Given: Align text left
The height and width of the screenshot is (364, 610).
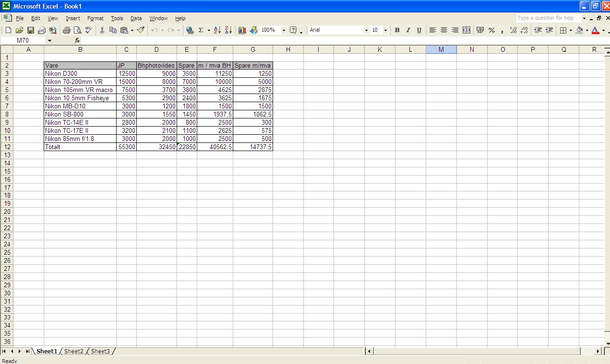Looking at the screenshot, I should click(433, 30).
